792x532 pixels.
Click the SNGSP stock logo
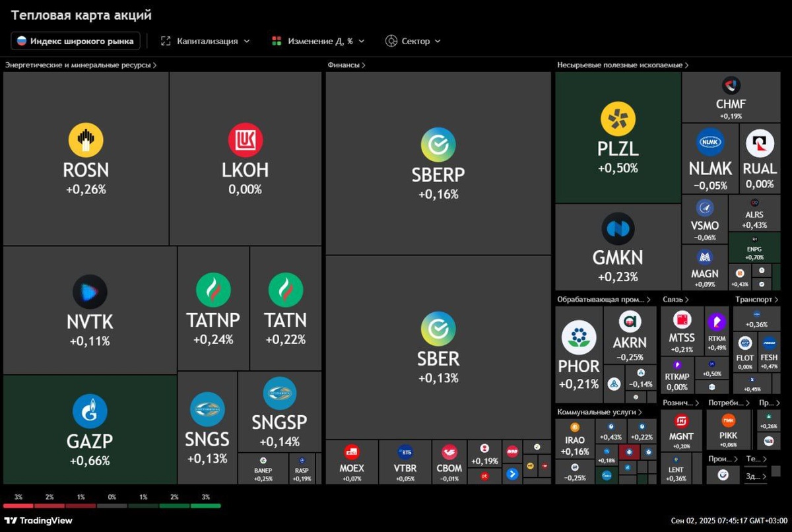point(279,394)
